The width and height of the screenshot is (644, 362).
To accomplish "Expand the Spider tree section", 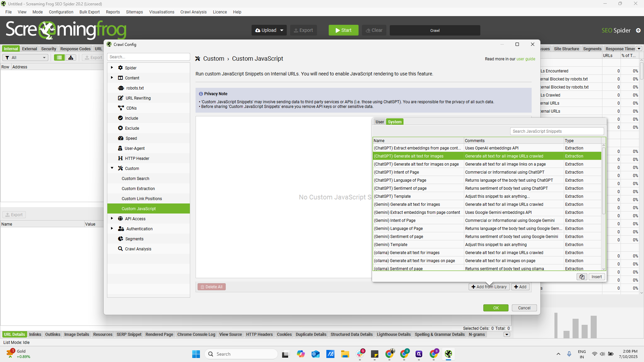I will click(x=112, y=68).
